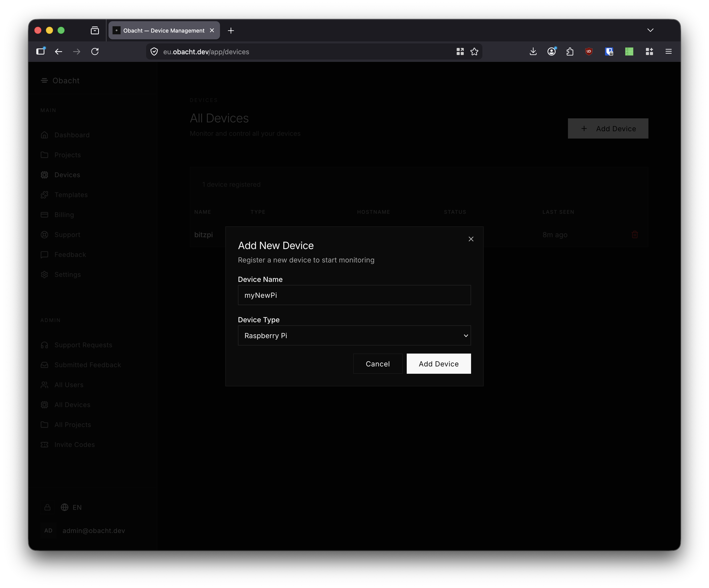Viewport: 709px width, 588px height.
Task: Click the address bar URL
Action: [206, 52]
